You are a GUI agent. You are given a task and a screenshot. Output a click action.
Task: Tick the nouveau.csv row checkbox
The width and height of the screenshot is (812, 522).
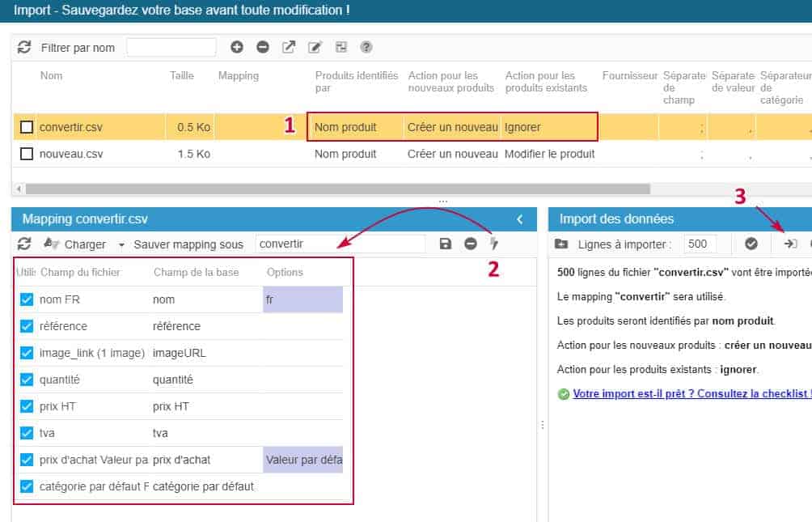pos(27,154)
